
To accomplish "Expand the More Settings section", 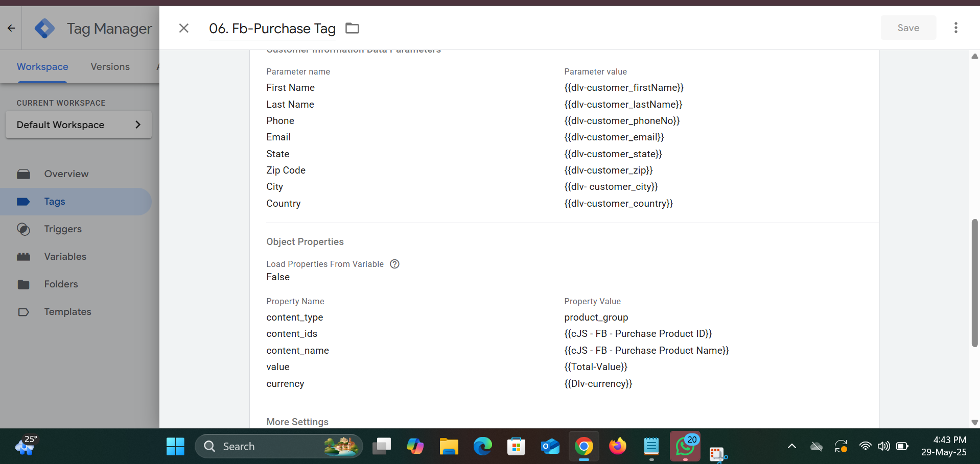I will point(297,422).
